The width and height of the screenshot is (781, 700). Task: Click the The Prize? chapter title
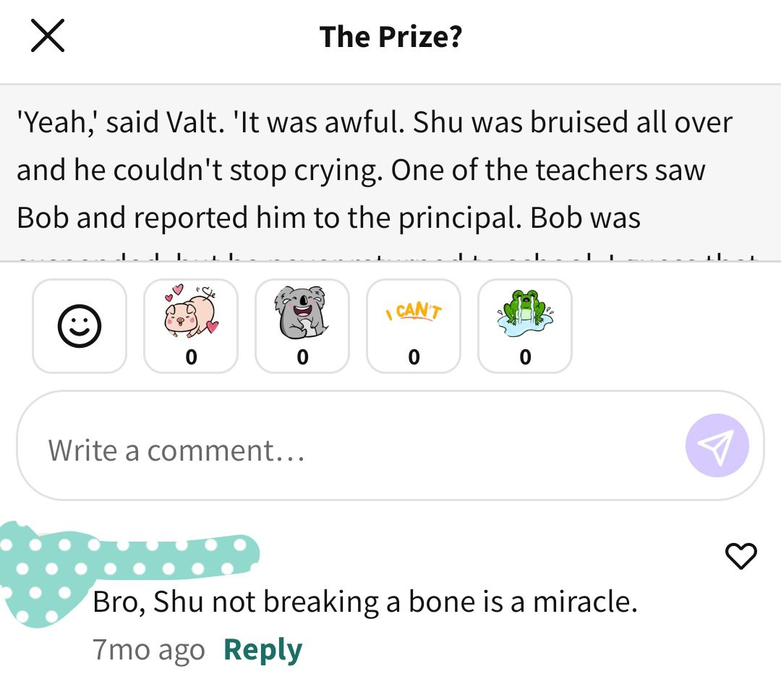pos(391,37)
